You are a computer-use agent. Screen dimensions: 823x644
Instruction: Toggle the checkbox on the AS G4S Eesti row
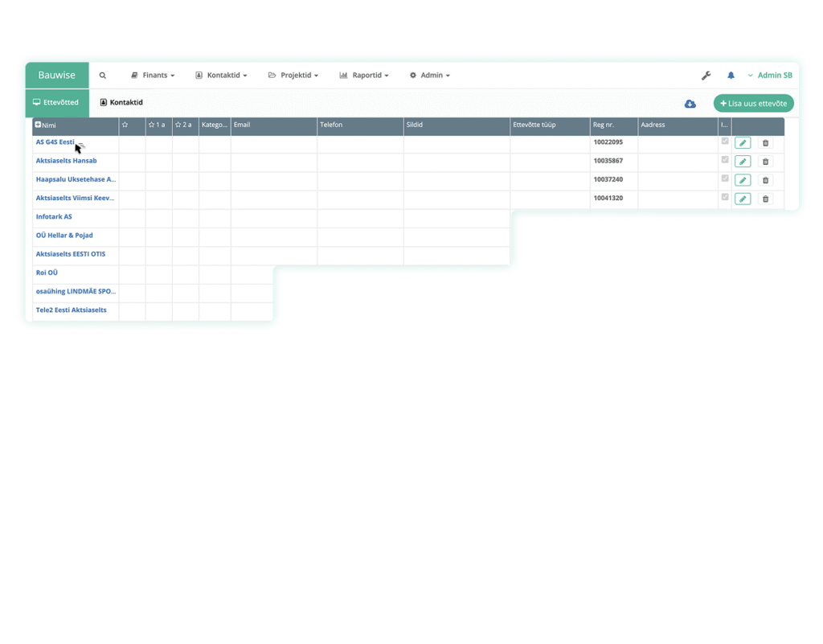point(725,142)
